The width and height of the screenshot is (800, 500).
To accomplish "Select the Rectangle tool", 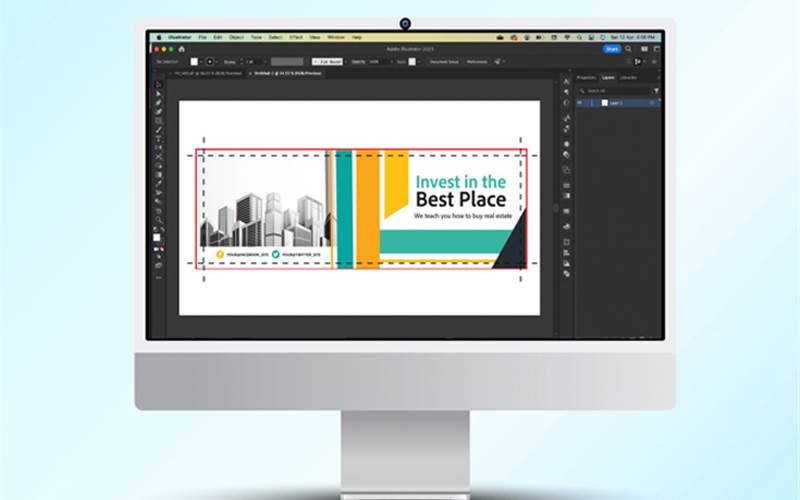I will tap(159, 121).
